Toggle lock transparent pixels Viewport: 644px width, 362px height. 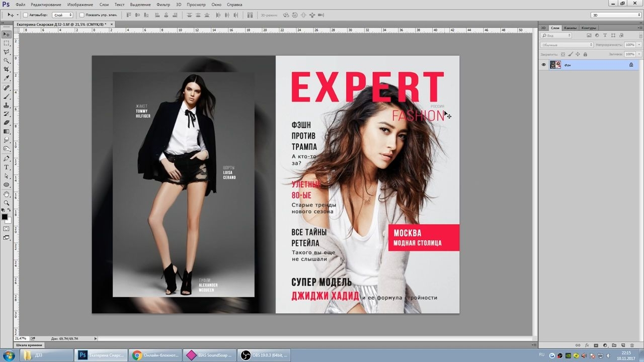[x=563, y=54]
